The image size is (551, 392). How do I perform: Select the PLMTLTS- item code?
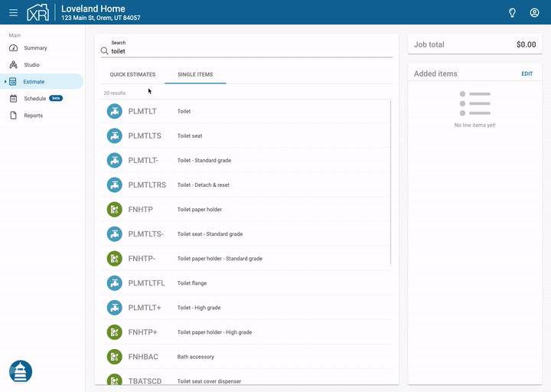[146, 234]
